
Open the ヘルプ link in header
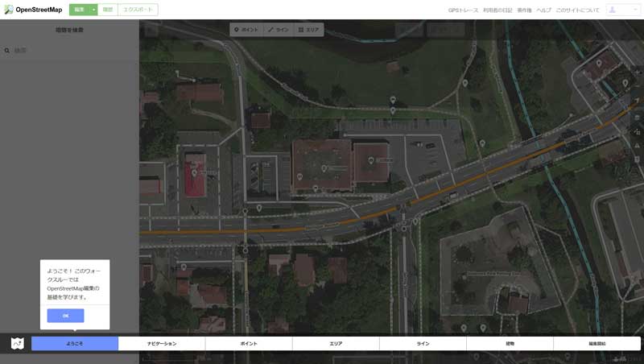544,10
